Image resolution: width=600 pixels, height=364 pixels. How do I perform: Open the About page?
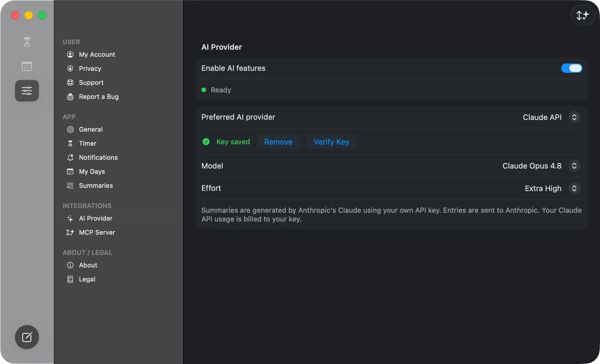88,265
